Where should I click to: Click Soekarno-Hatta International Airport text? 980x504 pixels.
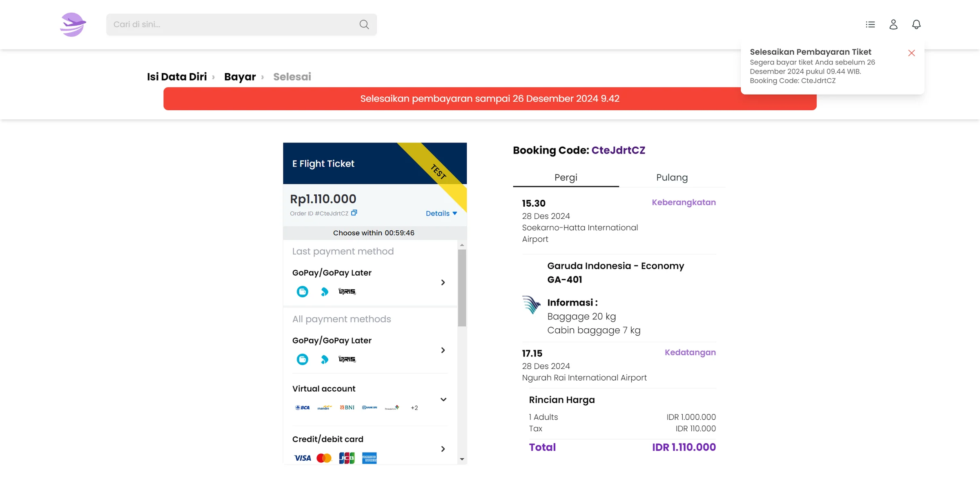(580, 233)
